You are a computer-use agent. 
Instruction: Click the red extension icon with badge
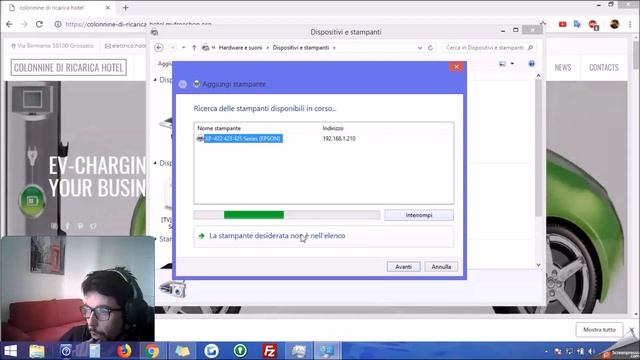coord(594,25)
